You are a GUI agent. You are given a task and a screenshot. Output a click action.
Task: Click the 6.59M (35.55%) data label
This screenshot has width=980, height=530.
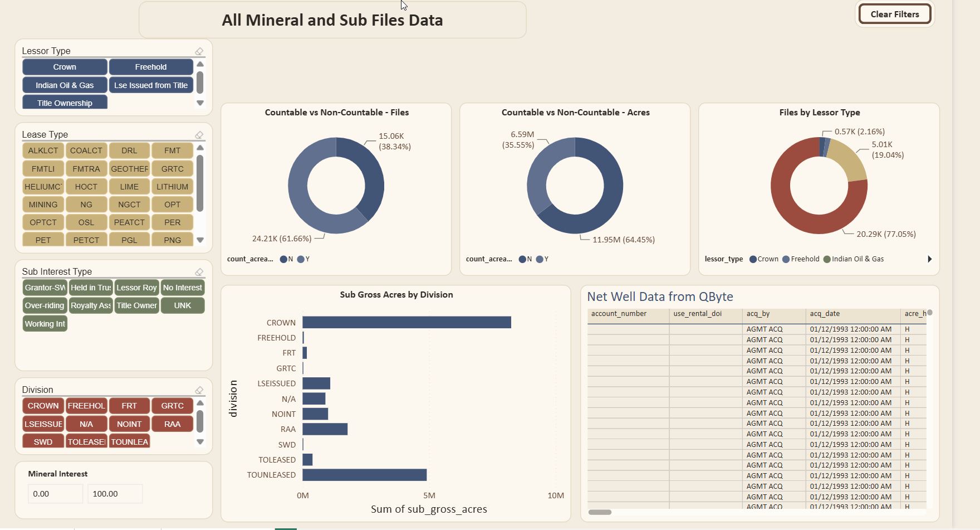tap(518, 140)
